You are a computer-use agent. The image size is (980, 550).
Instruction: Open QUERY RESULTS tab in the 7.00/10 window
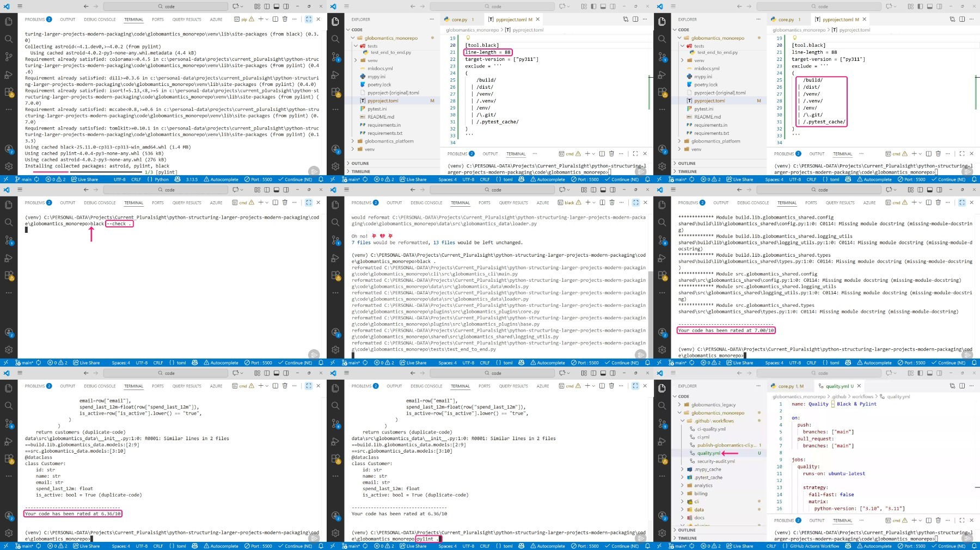840,202
